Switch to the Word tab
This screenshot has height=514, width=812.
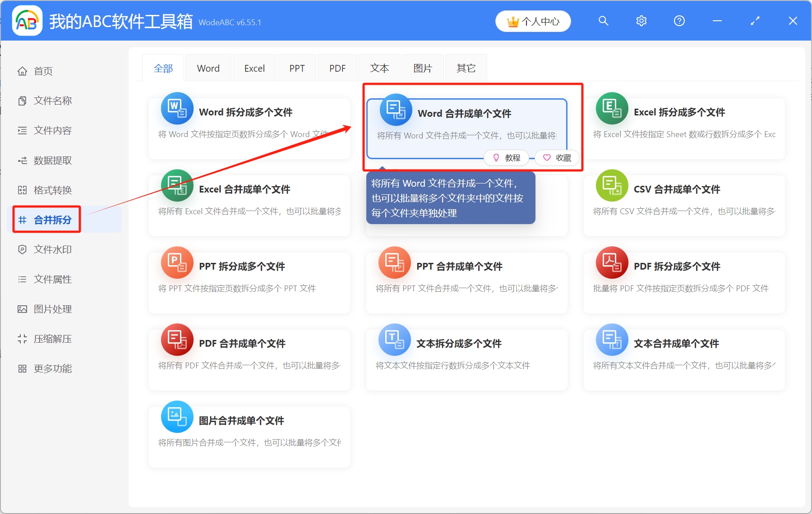[208, 69]
